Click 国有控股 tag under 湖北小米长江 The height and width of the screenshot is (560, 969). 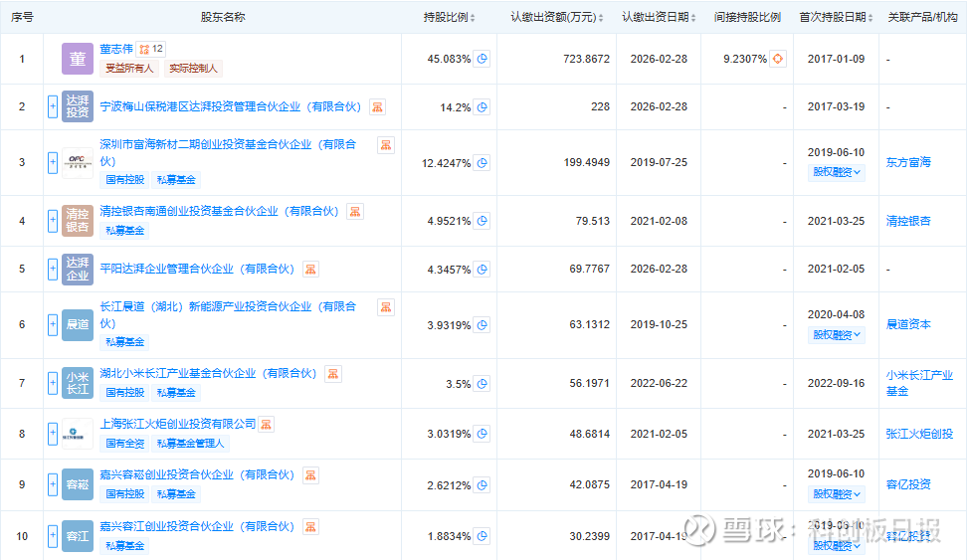pyautogui.click(x=124, y=393)
